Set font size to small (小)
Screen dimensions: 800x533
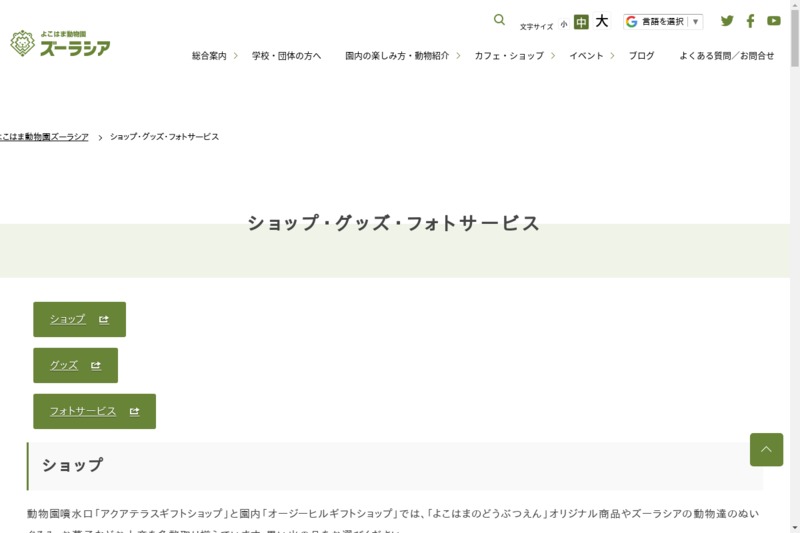point(564,24)
